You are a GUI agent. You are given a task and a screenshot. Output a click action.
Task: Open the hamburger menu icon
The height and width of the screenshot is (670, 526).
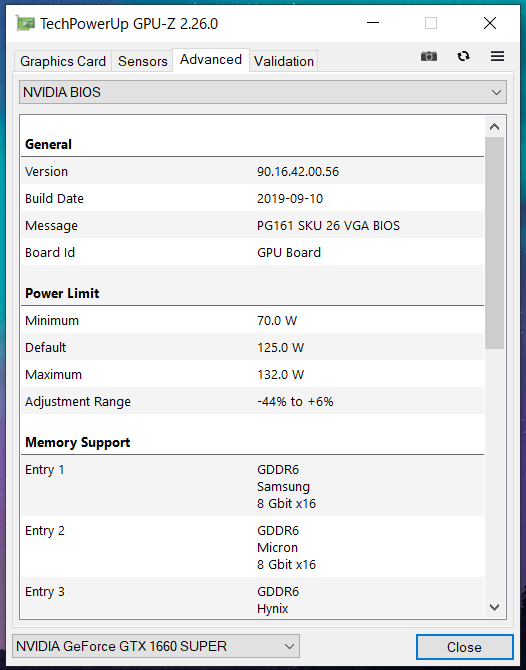point(497,56)
